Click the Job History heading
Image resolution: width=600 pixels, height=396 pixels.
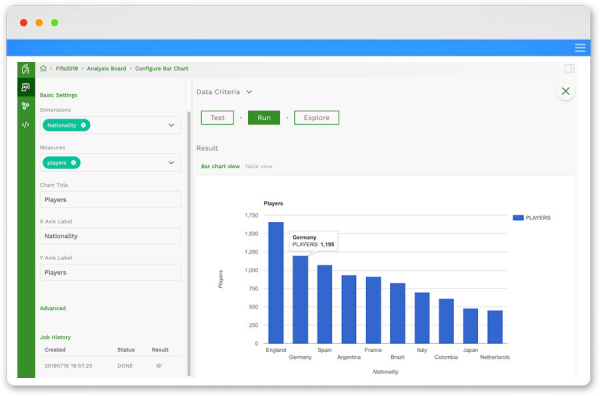tap(55, 337)
